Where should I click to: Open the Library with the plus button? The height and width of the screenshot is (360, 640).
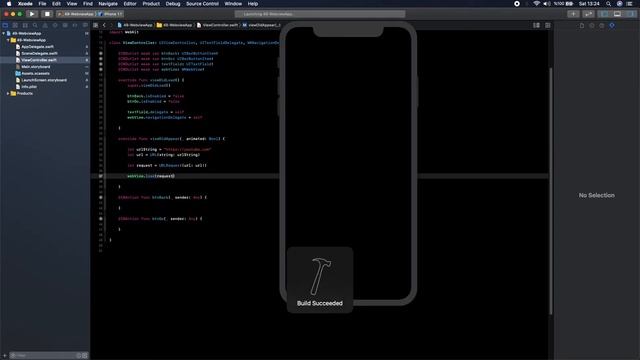[x=573, y=14]
